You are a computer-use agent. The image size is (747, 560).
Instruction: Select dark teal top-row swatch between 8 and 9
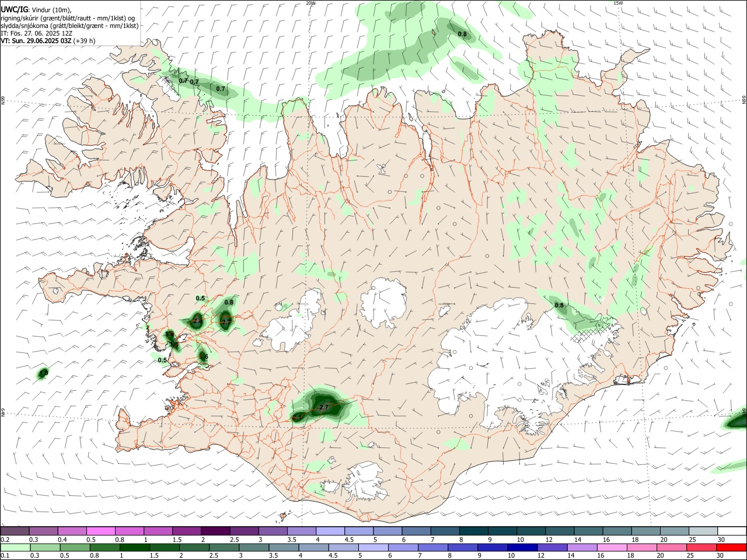click(473, 531)
